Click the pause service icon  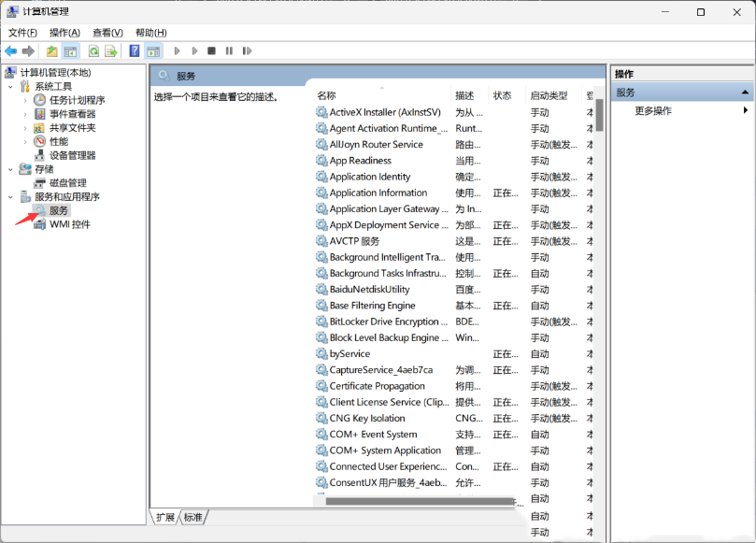pos(229,50)
